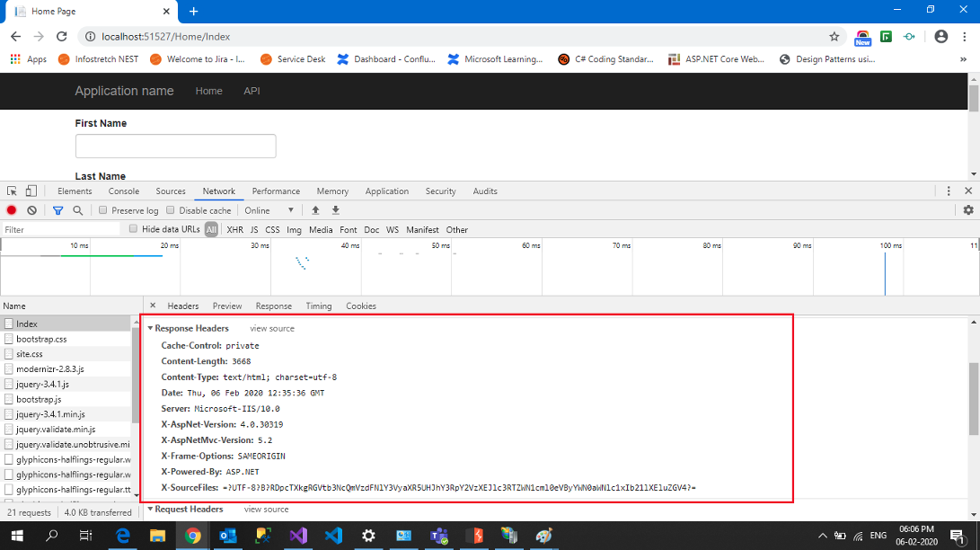Collapse the Response Headers section
Viewport: 980px width, 550px height.
151,329
